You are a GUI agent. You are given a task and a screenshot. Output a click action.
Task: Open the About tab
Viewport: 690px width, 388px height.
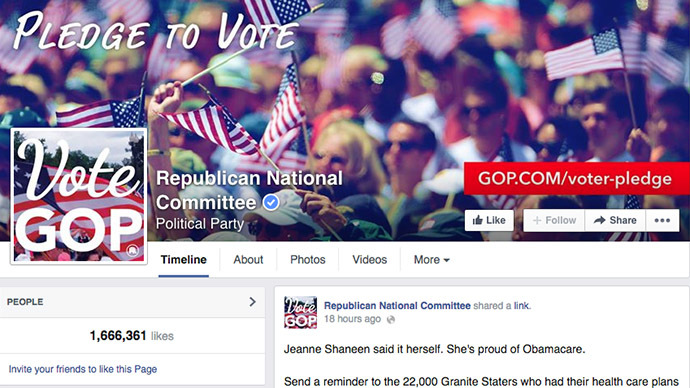pyautogui.click(x=248, y=260)
